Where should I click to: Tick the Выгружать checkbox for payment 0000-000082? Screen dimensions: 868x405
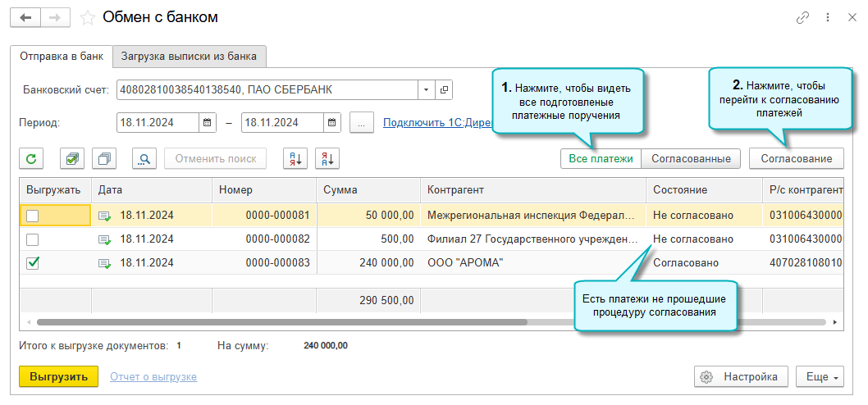[x=33, y=239]
